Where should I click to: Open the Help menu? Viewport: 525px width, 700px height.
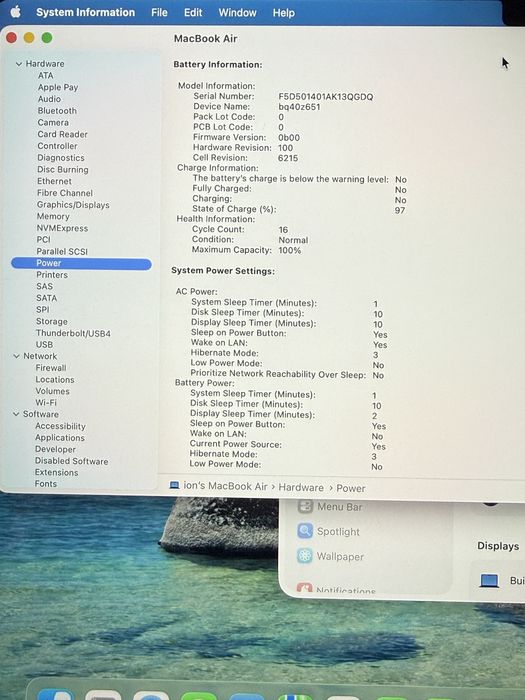(283, 13)
